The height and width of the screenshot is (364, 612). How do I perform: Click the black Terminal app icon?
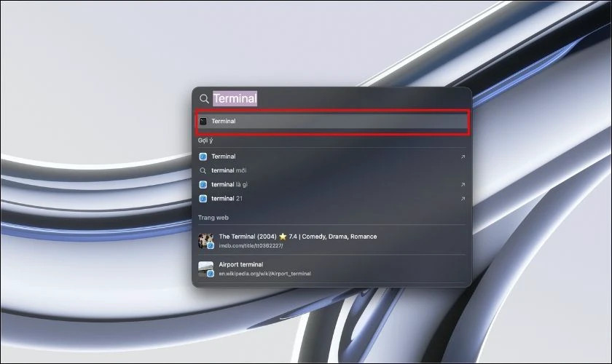203,122
